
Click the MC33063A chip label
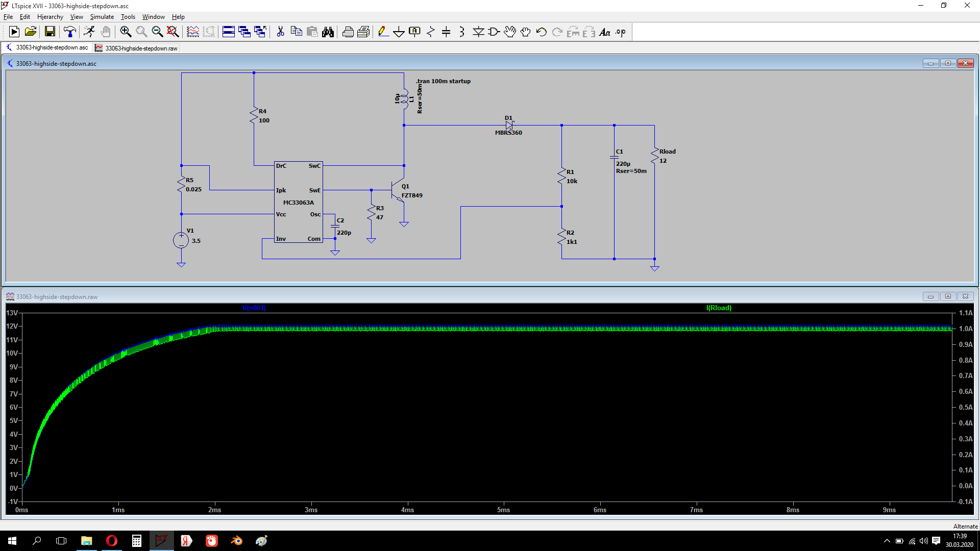[299, 203]
